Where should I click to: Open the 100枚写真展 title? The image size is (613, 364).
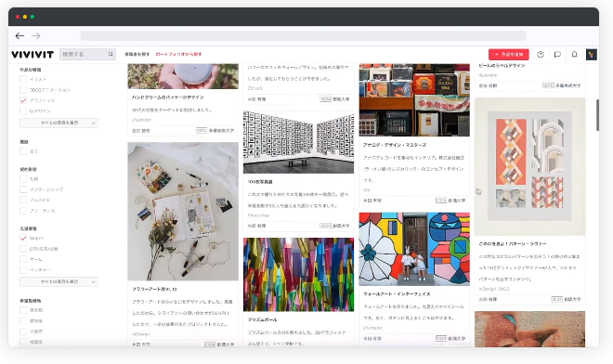[259, 182]
